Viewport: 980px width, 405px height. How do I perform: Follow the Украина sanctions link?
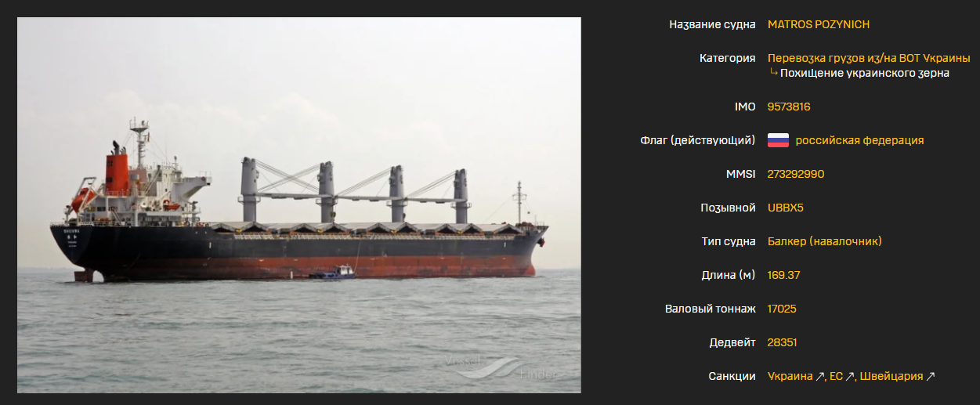[790, 377]
